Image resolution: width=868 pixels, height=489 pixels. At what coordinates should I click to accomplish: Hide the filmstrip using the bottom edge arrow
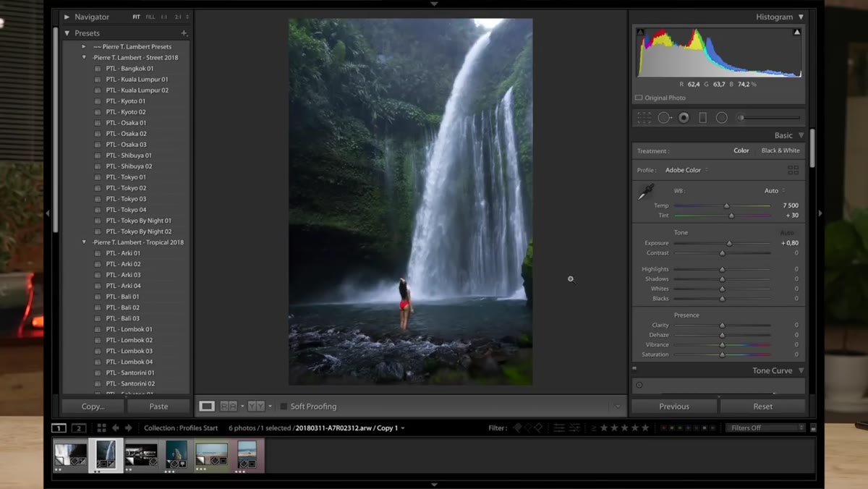(434, 485)
